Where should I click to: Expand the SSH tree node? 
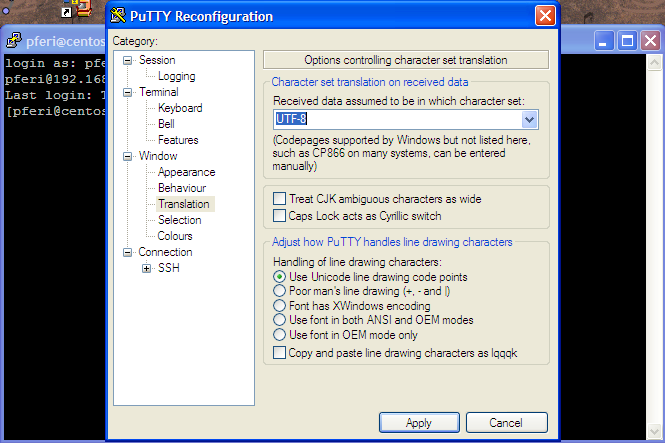(x=147, y=268)
